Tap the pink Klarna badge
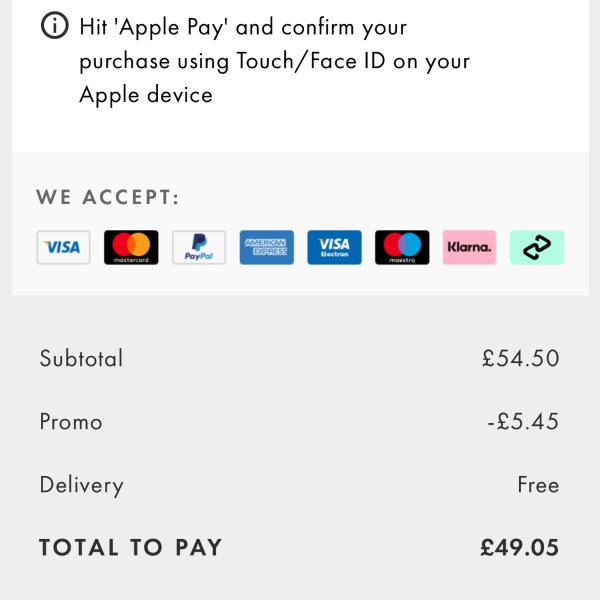Screen dimensions: 600x600 click(469, 247)
